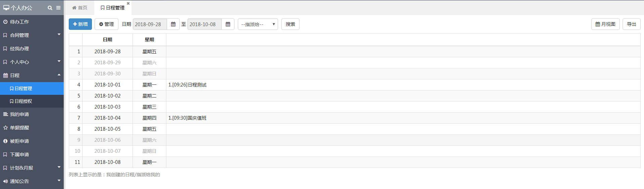Open 待办工作 in sidebar

point(32,22)
